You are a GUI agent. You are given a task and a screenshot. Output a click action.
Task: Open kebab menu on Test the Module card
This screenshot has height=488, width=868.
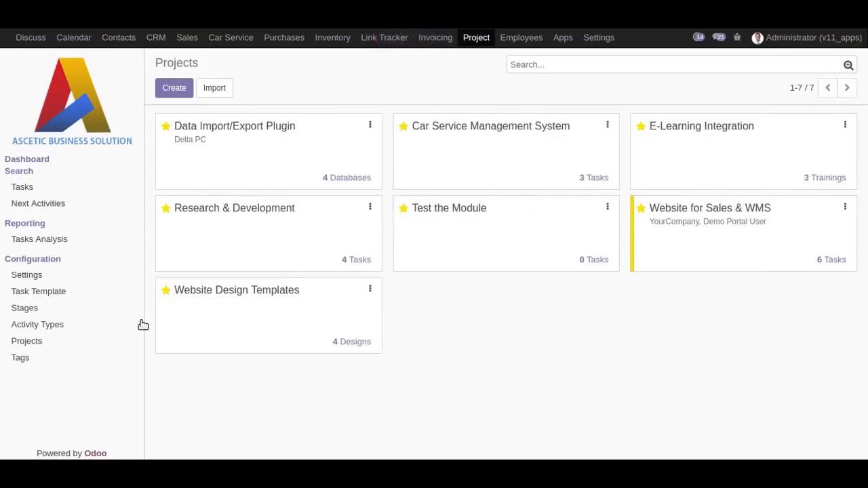point(608,207)
